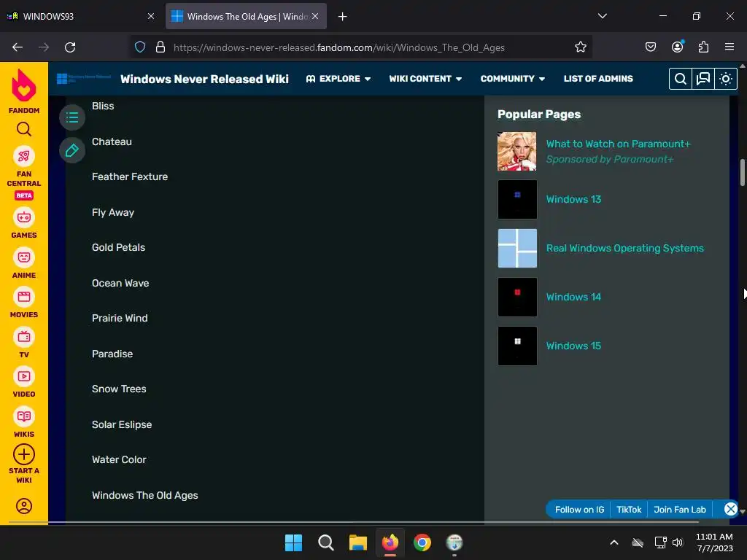Open the Windows 13 popular page link
This screenshot has height=560, width=747.
(573, 199)
